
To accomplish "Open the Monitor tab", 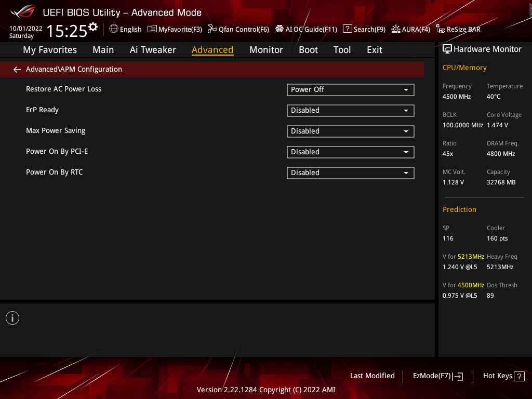I will click(x=266, y=50).
